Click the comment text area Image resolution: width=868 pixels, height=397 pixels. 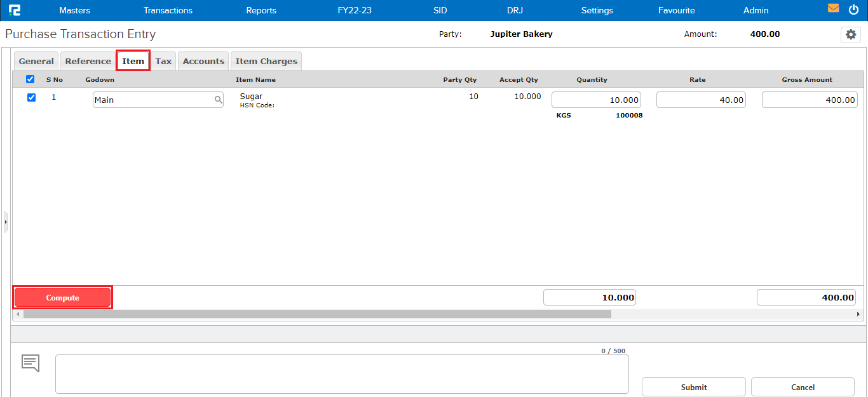[342, 373]
